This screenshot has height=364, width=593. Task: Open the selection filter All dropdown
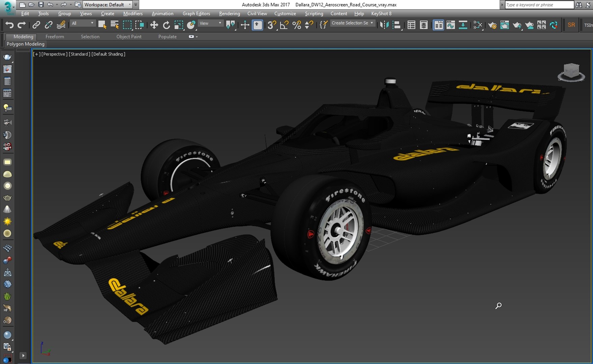83,23
